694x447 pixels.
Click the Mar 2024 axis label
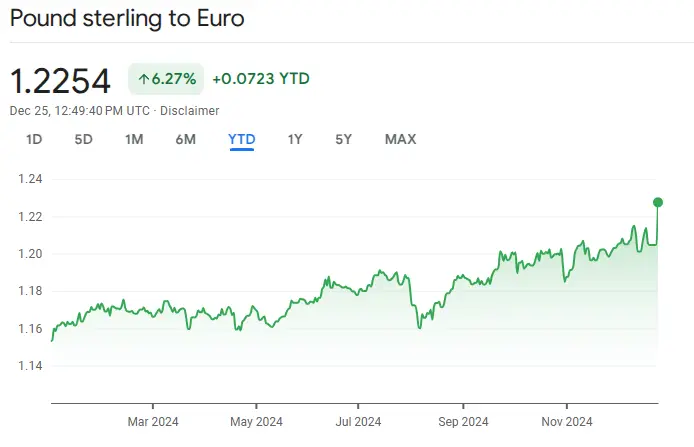(153, 421)
